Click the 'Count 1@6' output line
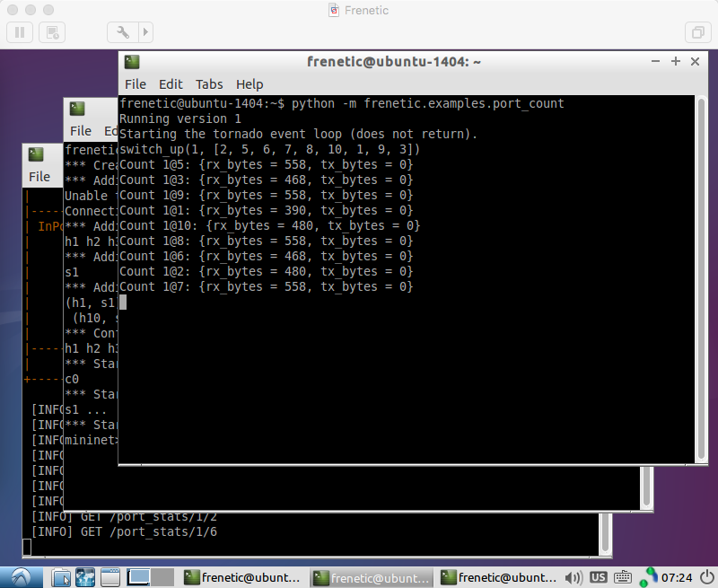The image size is (718, 588). pyautogui.click(x=266, y=257)
